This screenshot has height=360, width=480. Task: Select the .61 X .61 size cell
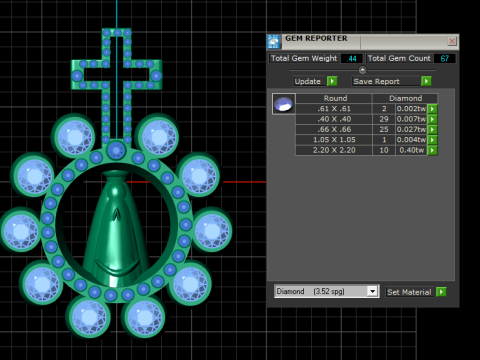334,109
